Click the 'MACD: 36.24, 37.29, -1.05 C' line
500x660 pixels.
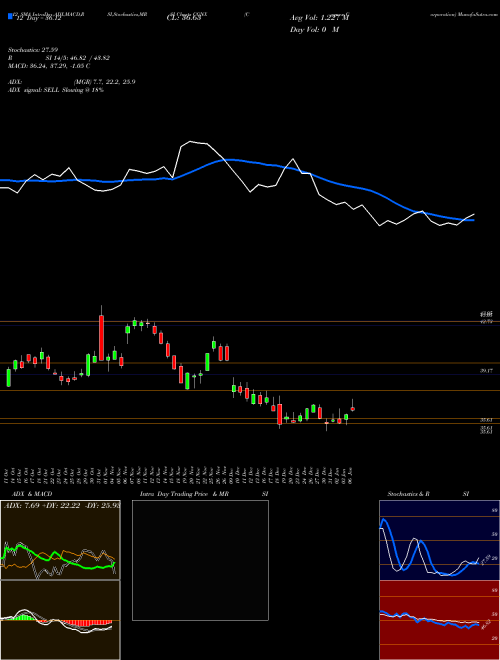tap(49, 66)
